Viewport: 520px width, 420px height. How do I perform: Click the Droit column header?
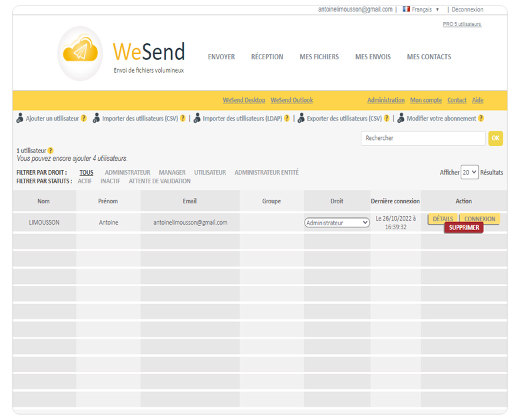337,201
